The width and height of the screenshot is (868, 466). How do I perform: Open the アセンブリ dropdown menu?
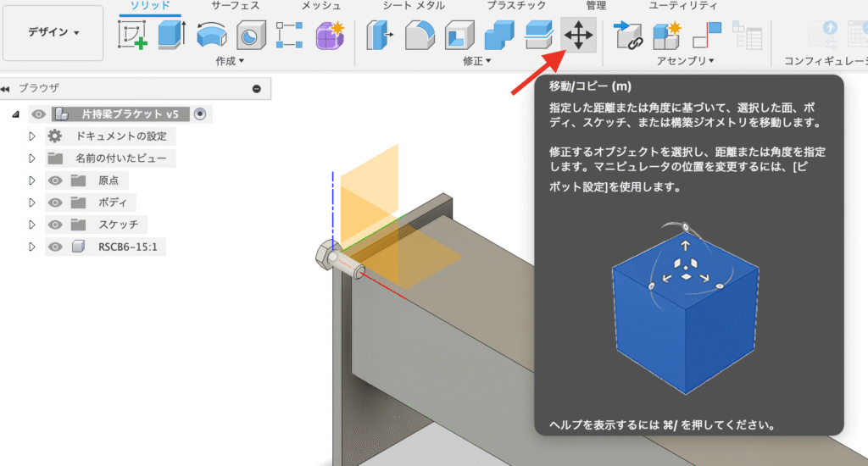point(685,61)
